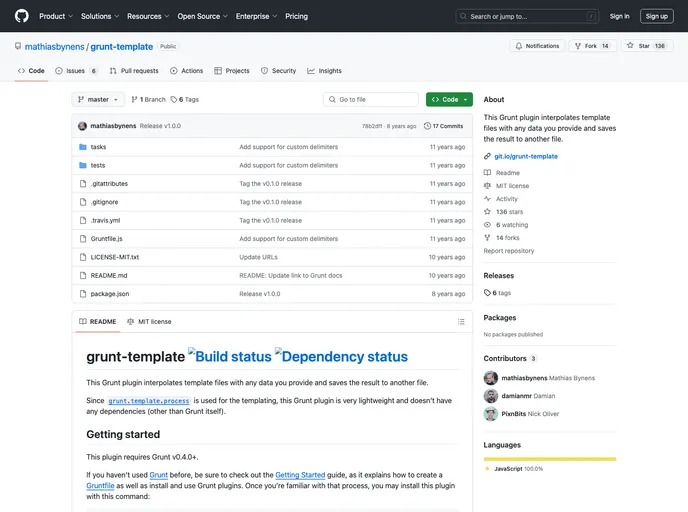Open the green Code dropdown
The height and width of the screenshot is (512, 688).
pyautogui.click(x=449, y=100)
